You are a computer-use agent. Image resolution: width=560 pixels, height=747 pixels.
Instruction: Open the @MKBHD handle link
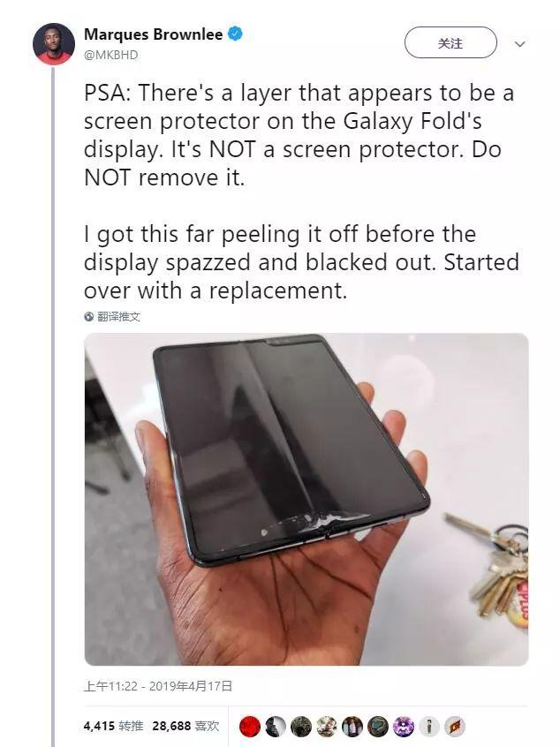(110, 56)
